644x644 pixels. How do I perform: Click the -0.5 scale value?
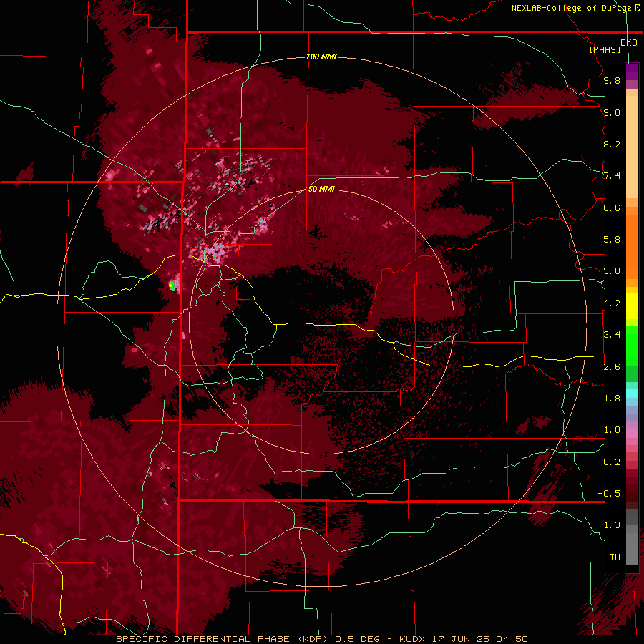(609, 494)
